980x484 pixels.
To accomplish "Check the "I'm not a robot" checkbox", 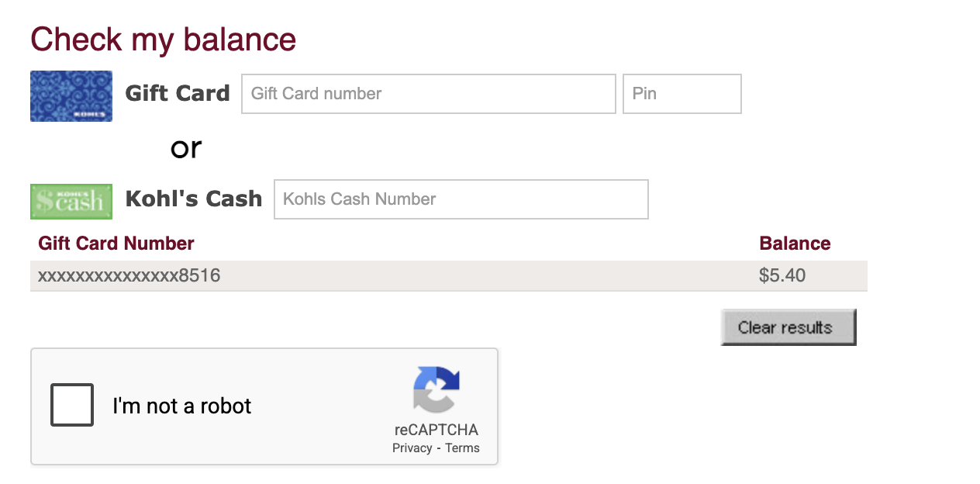I will coord(72,405).
